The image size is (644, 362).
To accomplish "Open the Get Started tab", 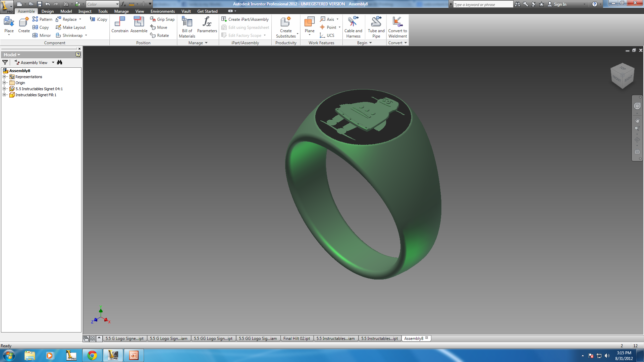I will [207, 11].
